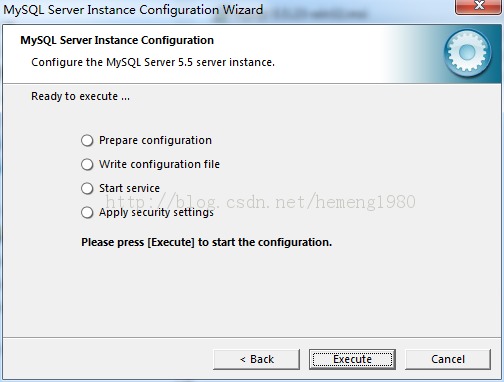Cancel the configuration wizard
The width and height of the screenshot is (504, 382).
pos(448,359)
